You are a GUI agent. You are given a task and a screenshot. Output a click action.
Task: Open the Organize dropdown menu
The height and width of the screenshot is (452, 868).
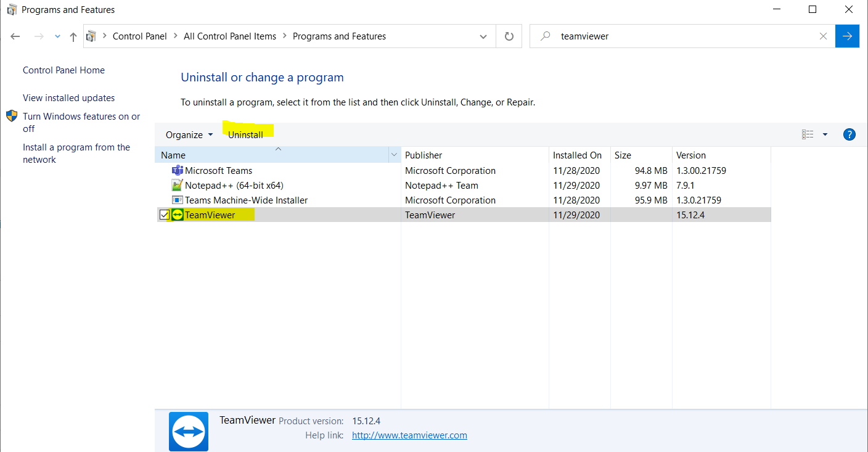189,135
